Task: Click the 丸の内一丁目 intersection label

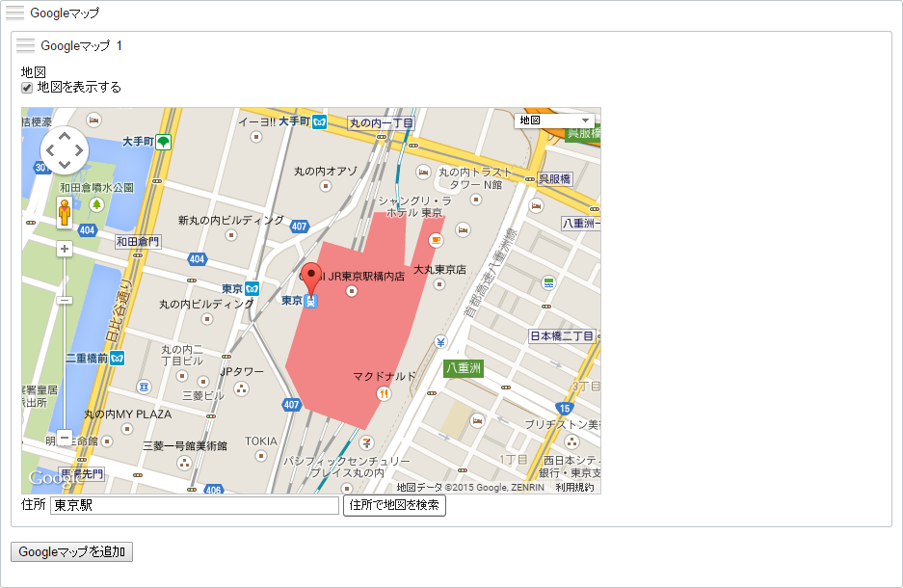Action: coord(382,122)
